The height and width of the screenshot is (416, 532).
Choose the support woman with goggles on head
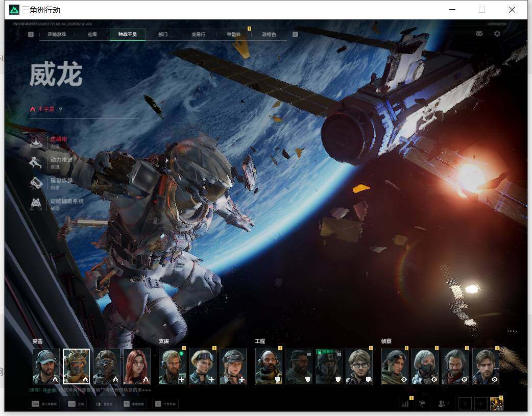(203, 366)
